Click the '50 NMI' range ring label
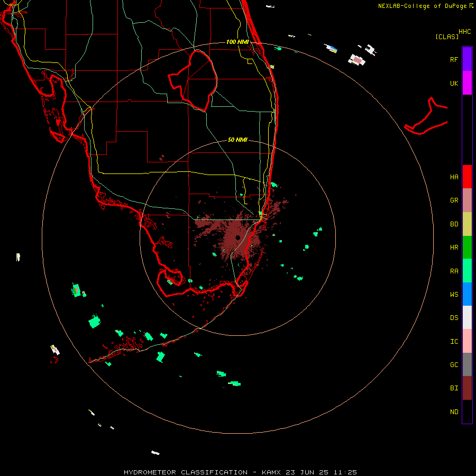This screenshot has height=476, width=476. [237, 140]
